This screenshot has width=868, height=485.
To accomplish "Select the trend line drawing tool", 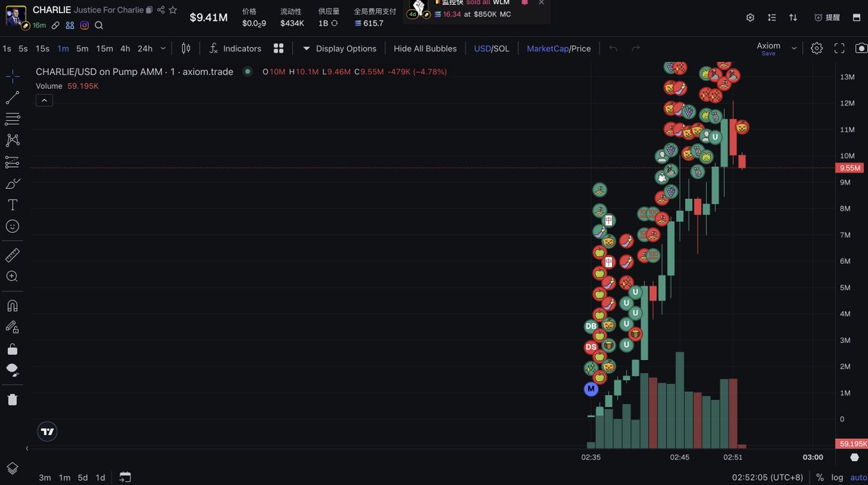I will point(12,98).
